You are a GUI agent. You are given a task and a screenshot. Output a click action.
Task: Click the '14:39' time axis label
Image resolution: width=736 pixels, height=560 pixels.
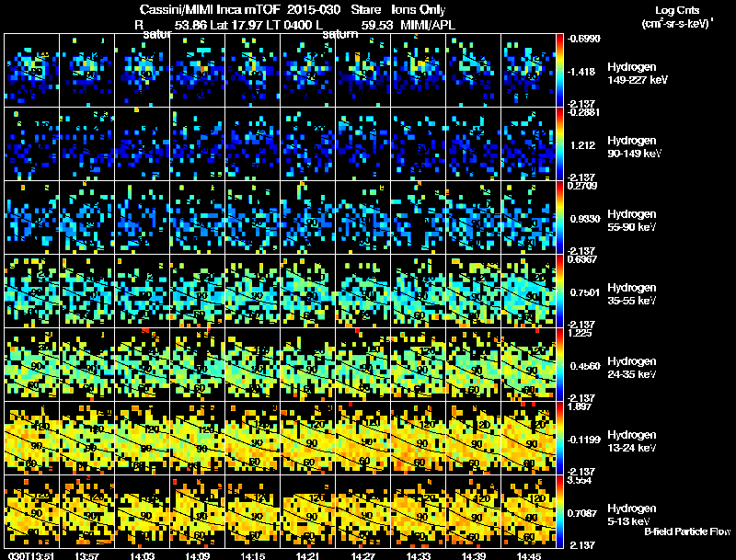tap(474, 556)
